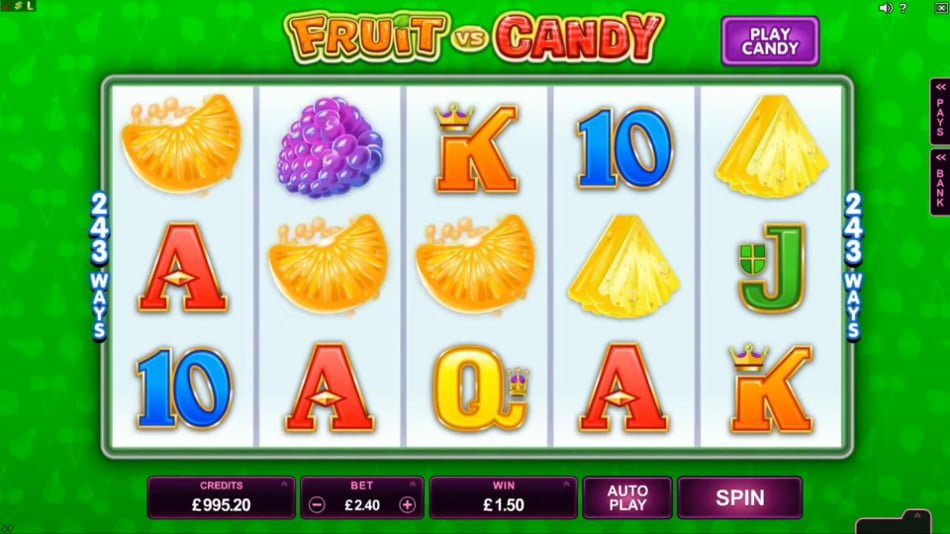
Task: Click the yellow Q symbol
Action: coord(480,388)
